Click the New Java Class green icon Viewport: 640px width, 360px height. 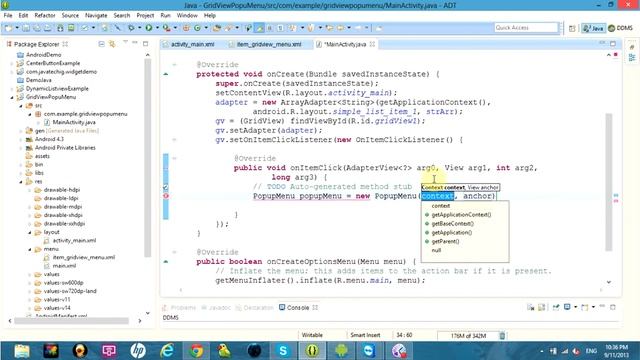(197, 28)
